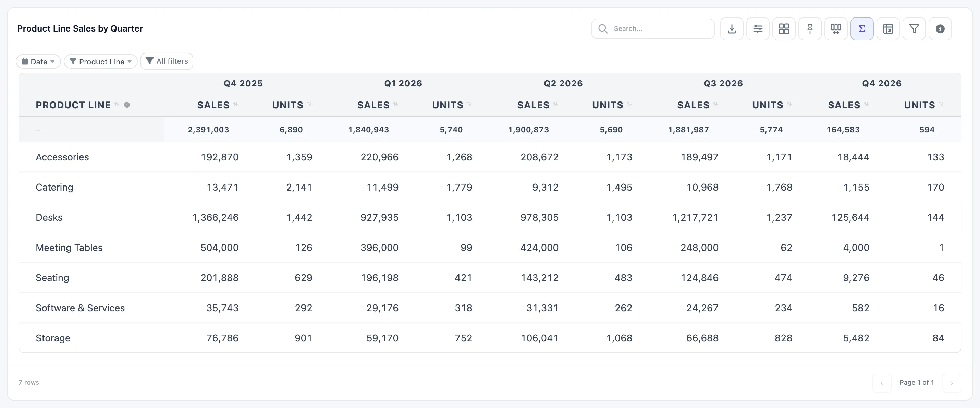Sort Q4 2025 Units column
The width and height of the screenshot is (980, 408).
click(x=309, y=104)
